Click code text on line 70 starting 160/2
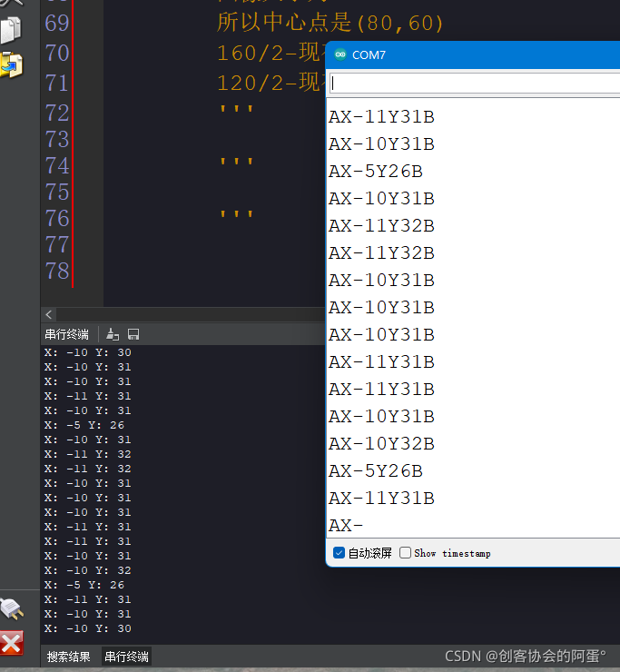The image size is (620, 672). coord(271,54)
